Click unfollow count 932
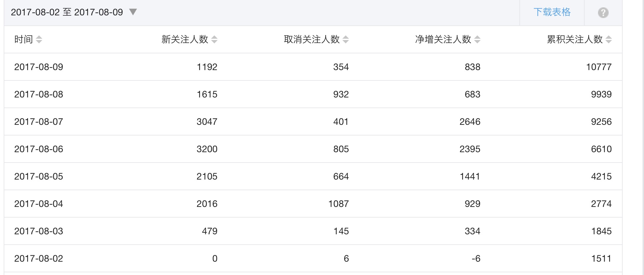This screenshot has height=275, width=644. tap(341, 94)
